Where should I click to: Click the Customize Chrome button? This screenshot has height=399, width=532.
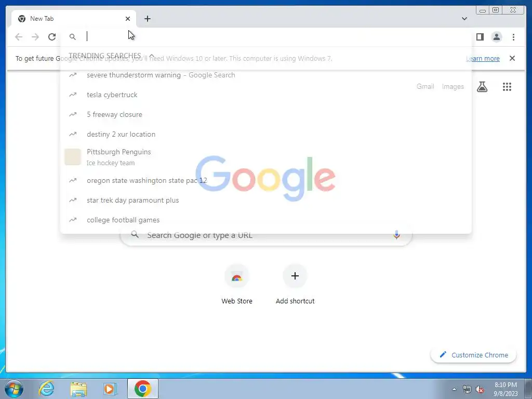[474, 355]
